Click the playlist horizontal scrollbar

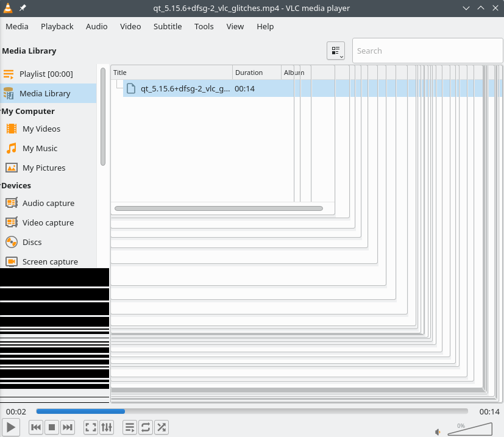point(219,208)
